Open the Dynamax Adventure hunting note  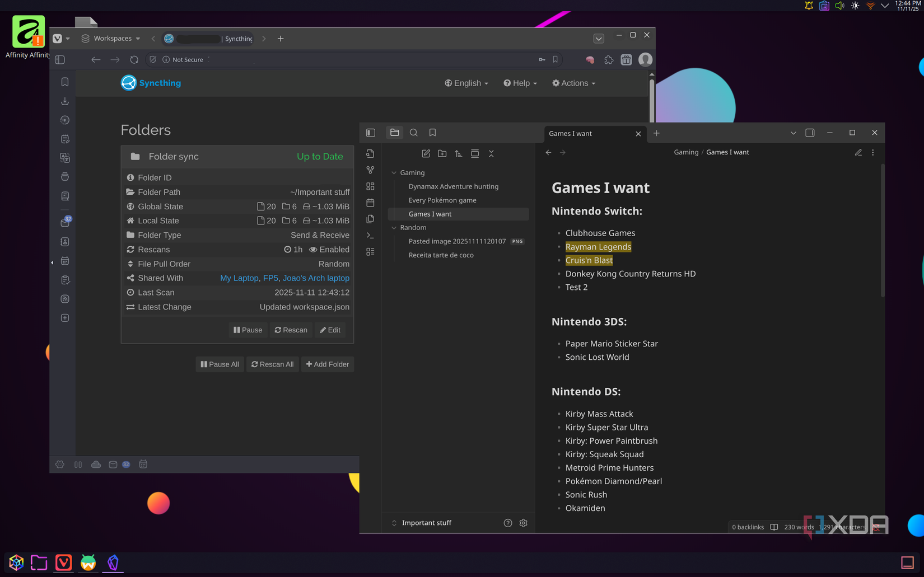[x=453, y=186]
